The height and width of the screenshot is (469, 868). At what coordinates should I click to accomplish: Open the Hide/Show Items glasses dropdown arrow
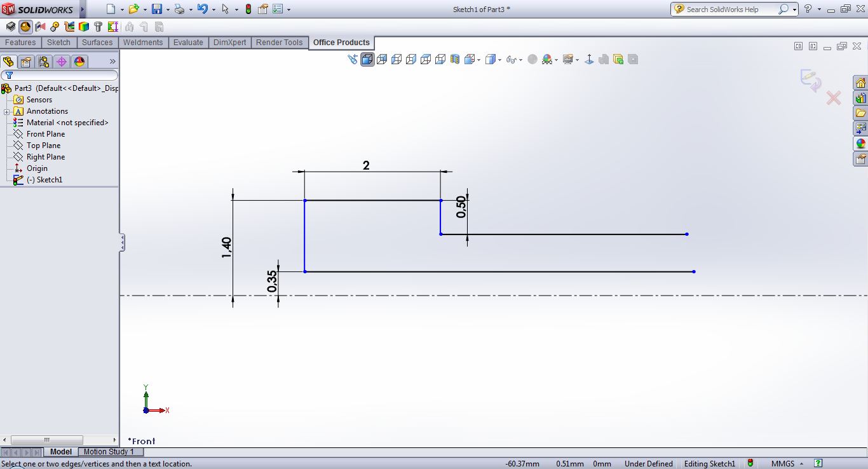(520, 60)
